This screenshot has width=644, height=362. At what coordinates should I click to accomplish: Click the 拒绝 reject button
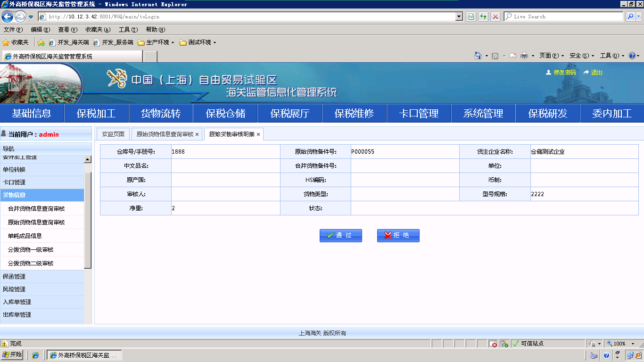[398, 235]
